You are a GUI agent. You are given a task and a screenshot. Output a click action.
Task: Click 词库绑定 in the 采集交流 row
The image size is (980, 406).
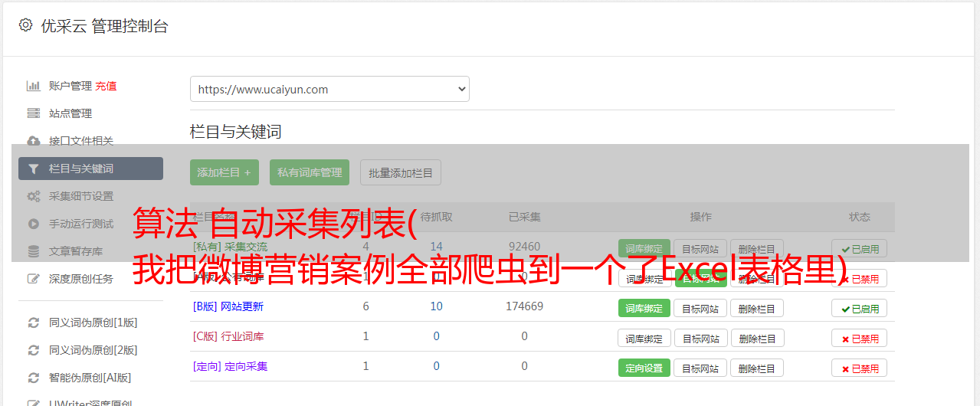click(644, 249)
